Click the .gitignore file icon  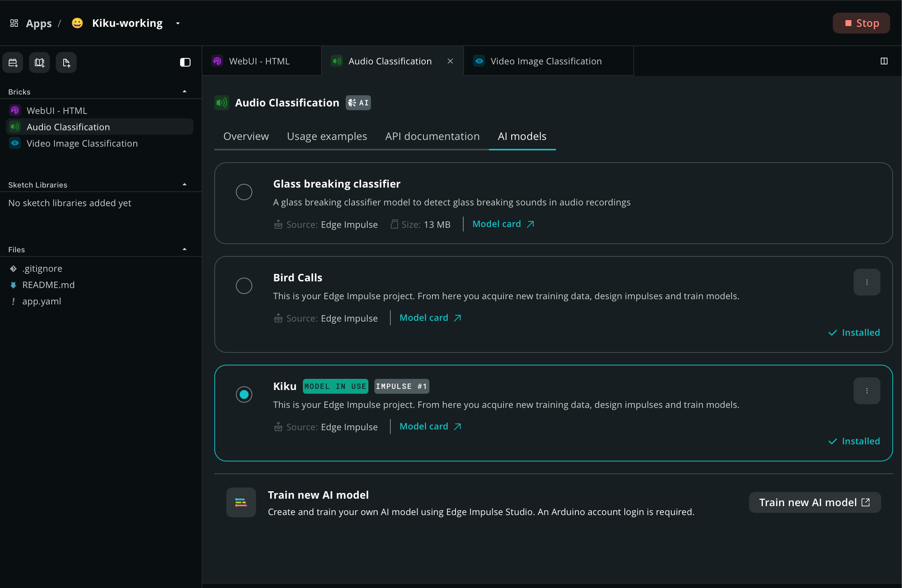coord(13,268)
